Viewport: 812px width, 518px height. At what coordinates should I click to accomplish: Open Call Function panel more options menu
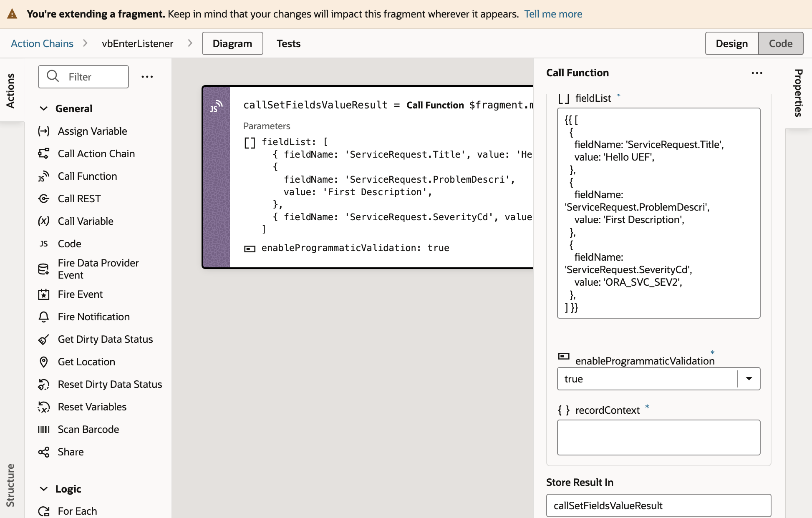point(757,73)
